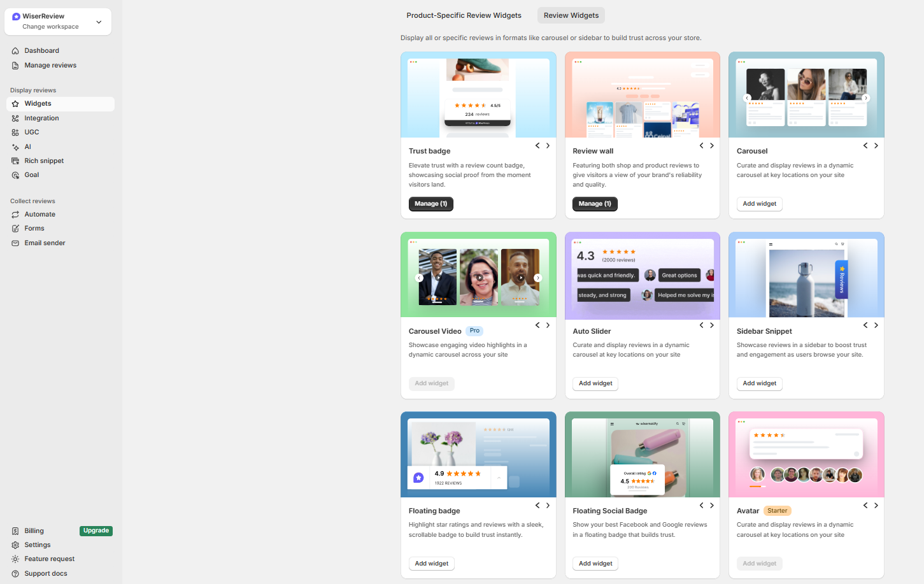The image size is (924, 584).
Task: Click the Widgets star icon
Action: tap(15, 103)
